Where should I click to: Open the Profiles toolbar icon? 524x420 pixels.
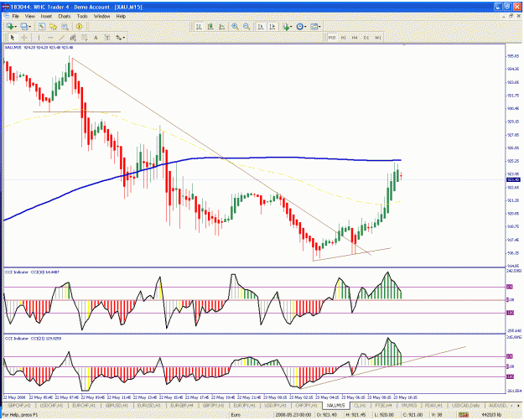[23, 26]
